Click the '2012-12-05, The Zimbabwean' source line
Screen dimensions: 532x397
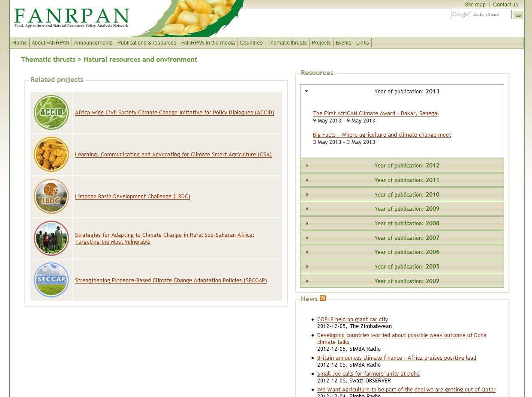355,326
